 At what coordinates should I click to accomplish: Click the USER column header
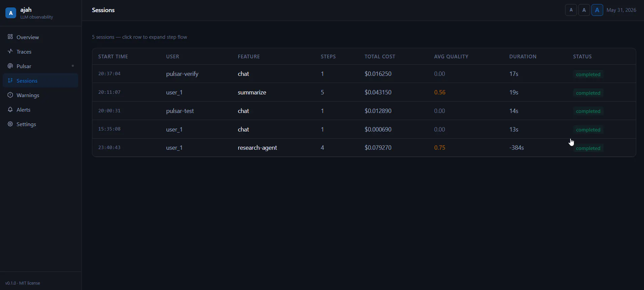pyautogui.click(x=173, y=57)
